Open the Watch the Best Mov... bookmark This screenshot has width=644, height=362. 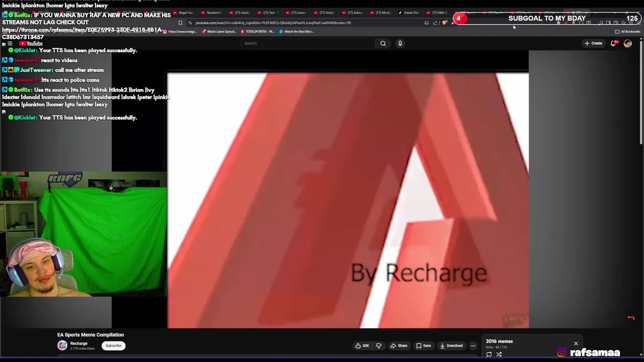point(296,32)
